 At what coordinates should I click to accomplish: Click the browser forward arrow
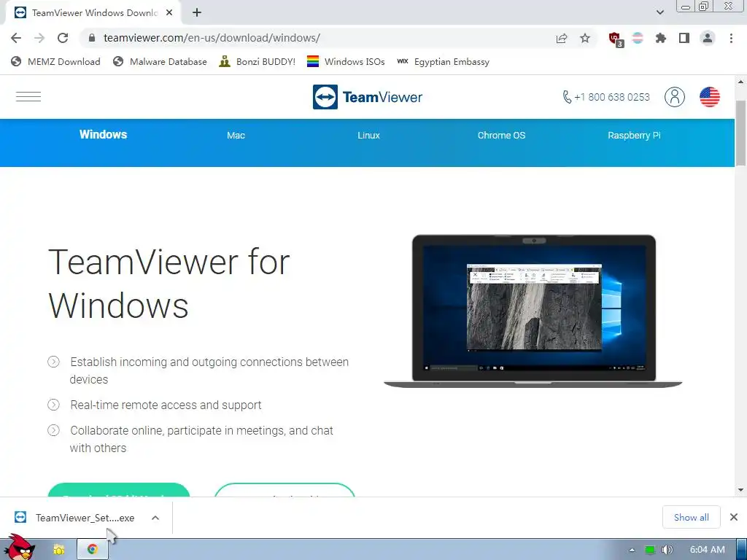pos(39,38)
